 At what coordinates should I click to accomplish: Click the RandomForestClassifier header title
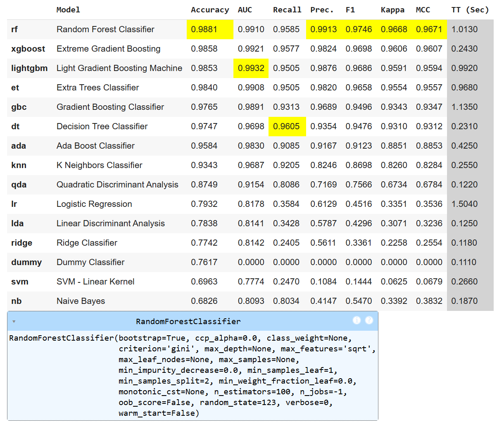[x=188, y=322]
